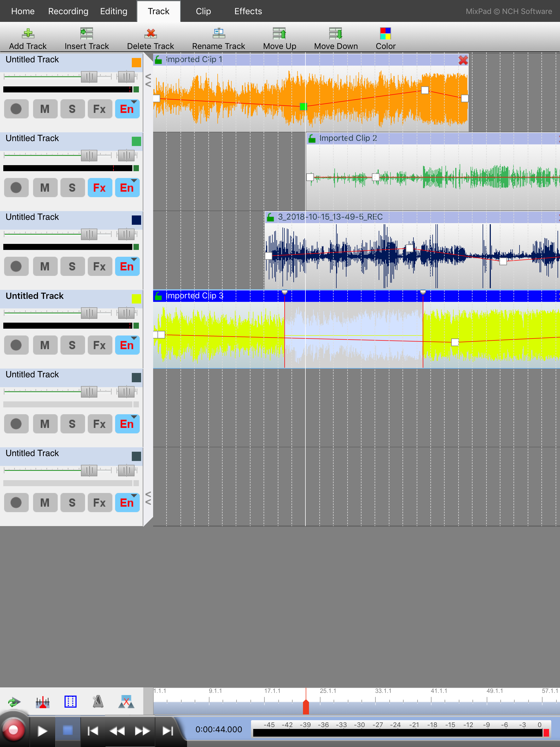Solo the second green track

coord(72,187)
